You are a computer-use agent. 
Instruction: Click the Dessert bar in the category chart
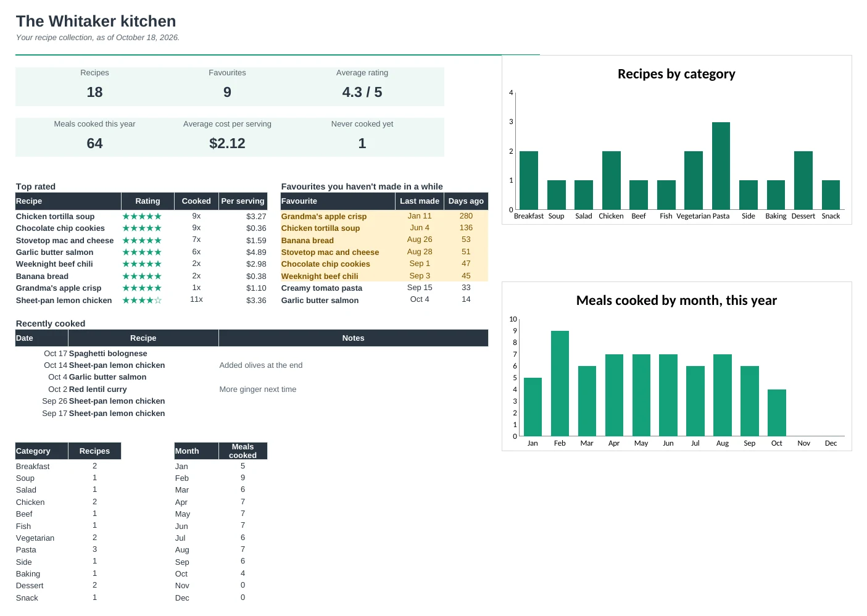point(803,180)
